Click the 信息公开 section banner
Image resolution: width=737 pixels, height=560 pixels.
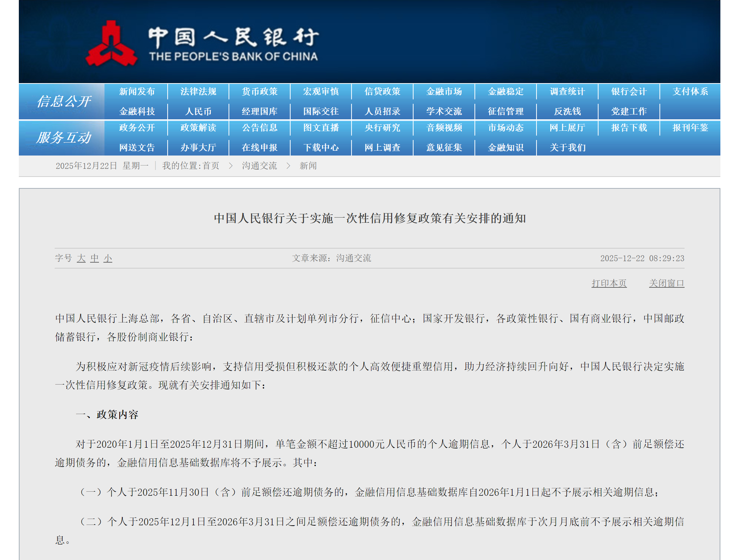coord(64,101)
